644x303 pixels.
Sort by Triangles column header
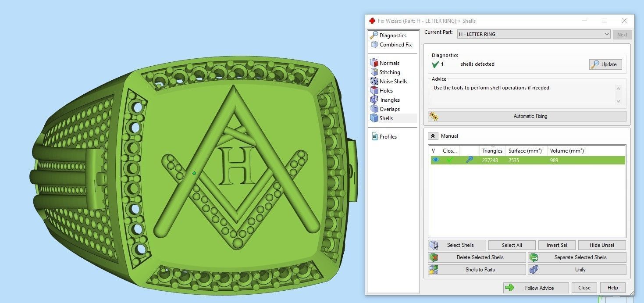[x=492, y=150]
